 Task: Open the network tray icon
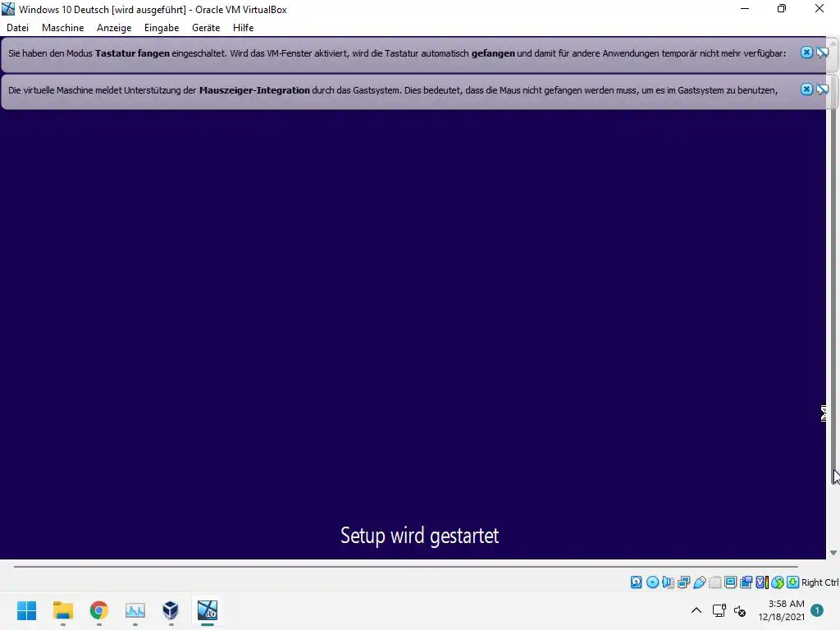719,610
